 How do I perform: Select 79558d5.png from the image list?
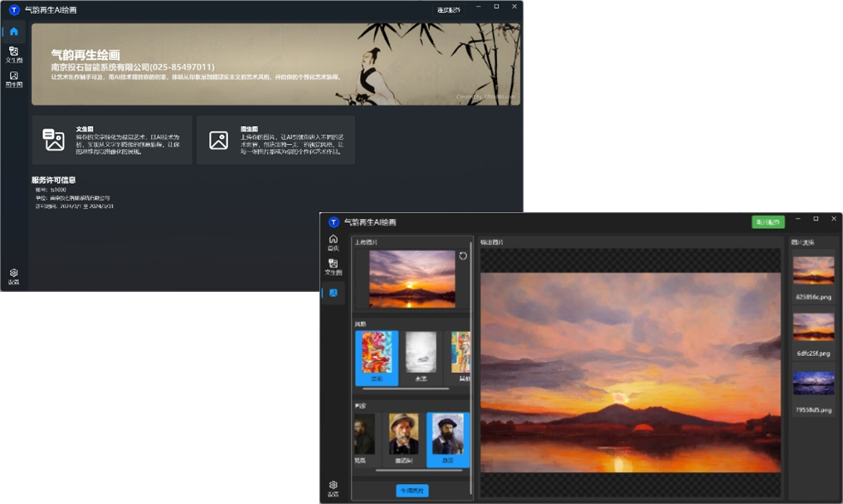(x=813, y=390)
